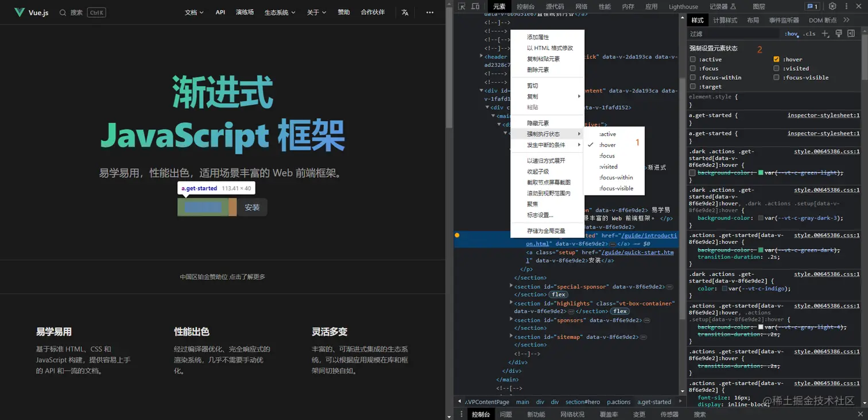868x420 pixels.
Task: Open the DevTools customize three-dot menu
Action: click(x=846, y=6)
